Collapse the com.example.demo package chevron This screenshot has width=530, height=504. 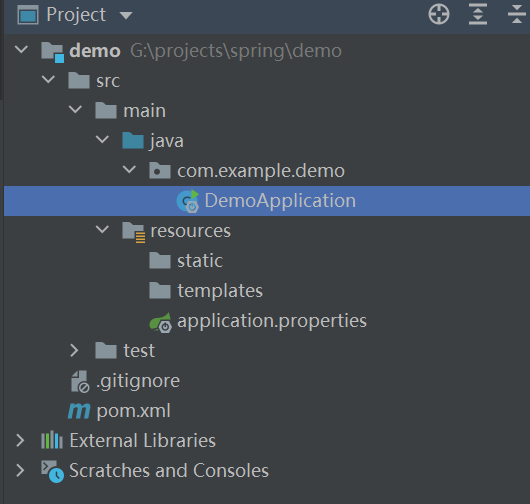click(129, 169)
